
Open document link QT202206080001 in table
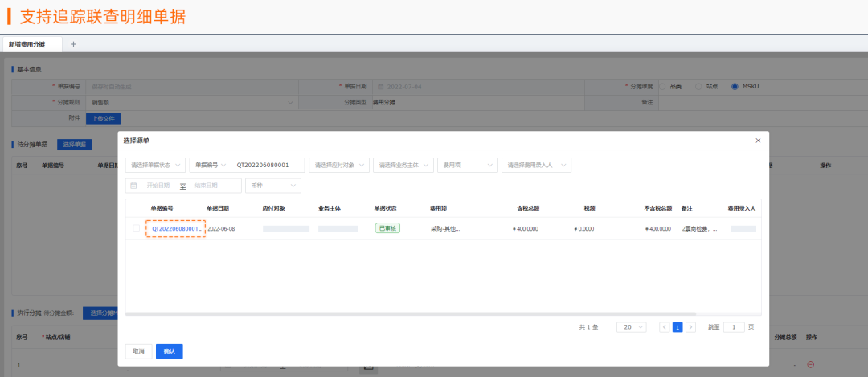(x=176, y=229)
